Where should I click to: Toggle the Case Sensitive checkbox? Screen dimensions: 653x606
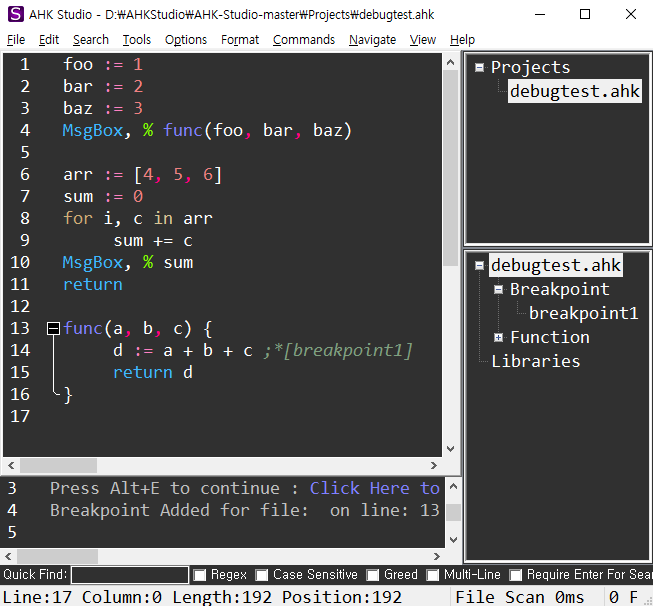[262, 575]
